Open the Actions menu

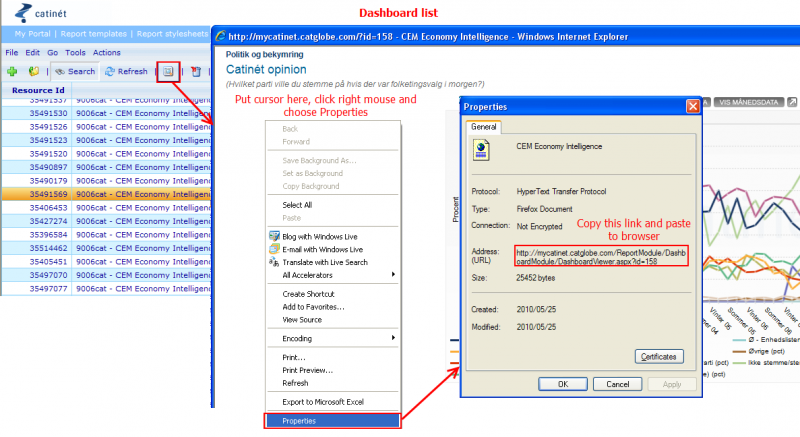coord(107,53)
